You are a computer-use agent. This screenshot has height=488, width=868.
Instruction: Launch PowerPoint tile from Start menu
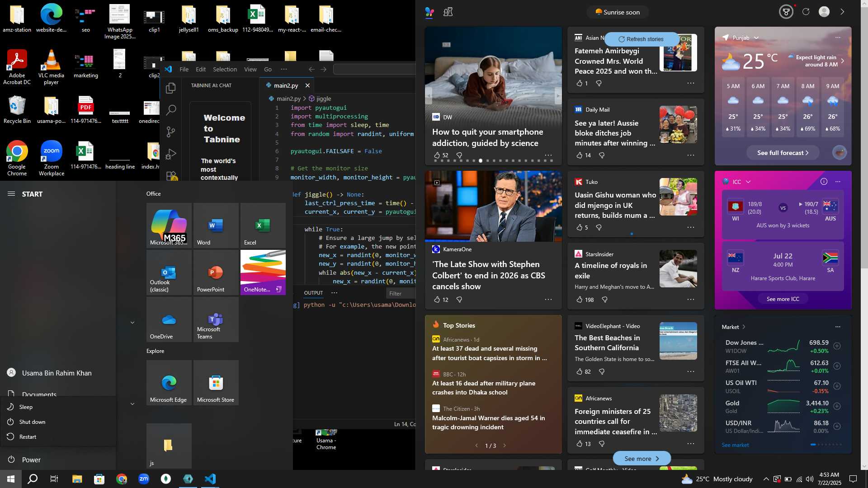coord(216,272)
